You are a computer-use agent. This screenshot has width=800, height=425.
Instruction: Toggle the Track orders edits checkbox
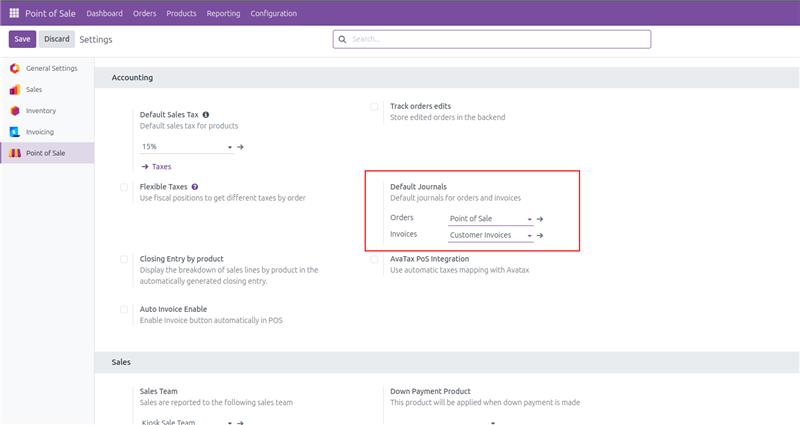coord(374,106)
